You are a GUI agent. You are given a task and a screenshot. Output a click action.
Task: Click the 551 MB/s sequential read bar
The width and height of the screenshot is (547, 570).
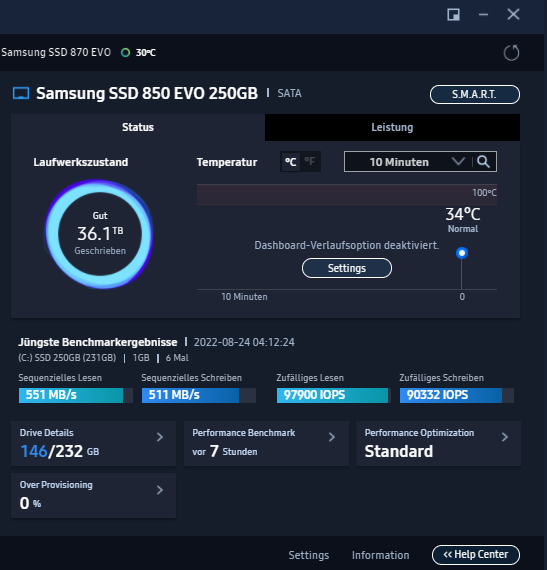pyautogui.click(x=76, y=395)
